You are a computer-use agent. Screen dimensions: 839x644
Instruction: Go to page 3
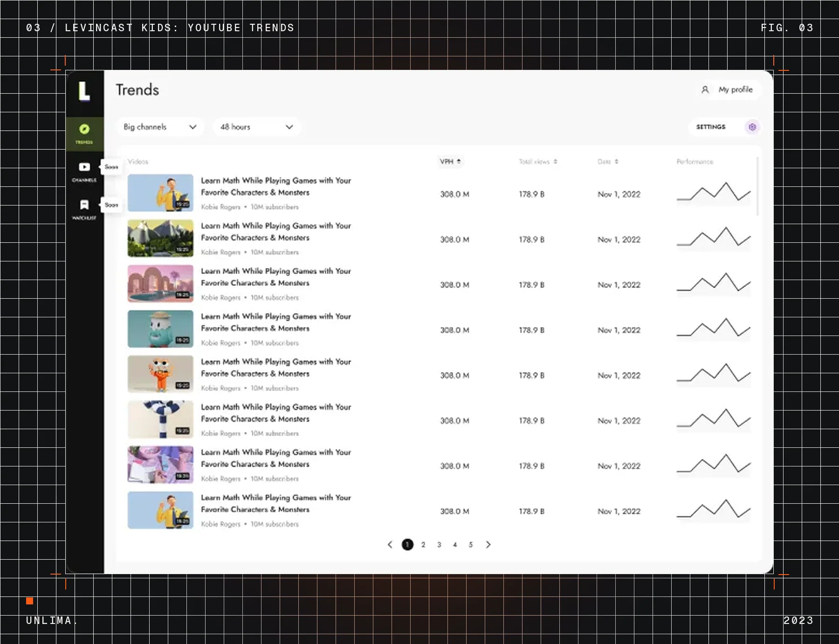439,544
